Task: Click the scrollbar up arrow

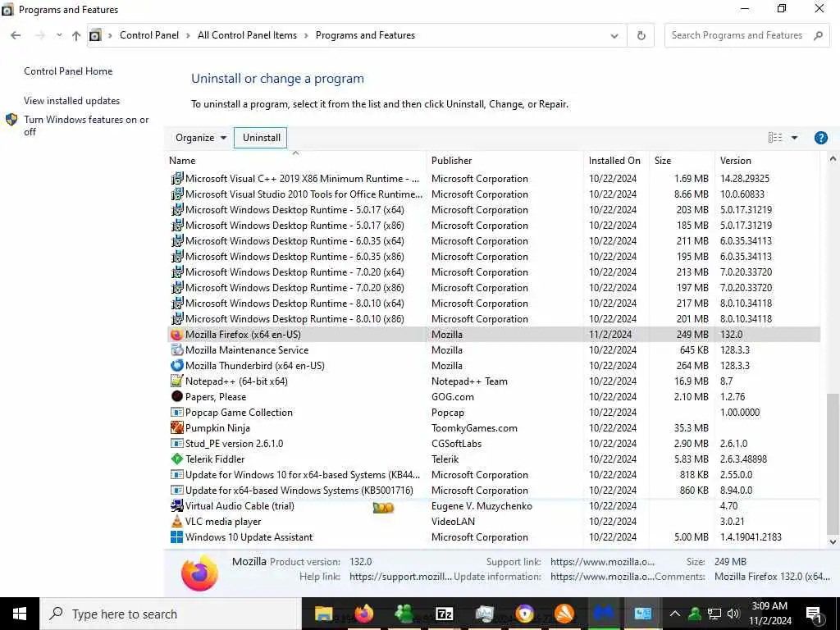Action: 833,158
